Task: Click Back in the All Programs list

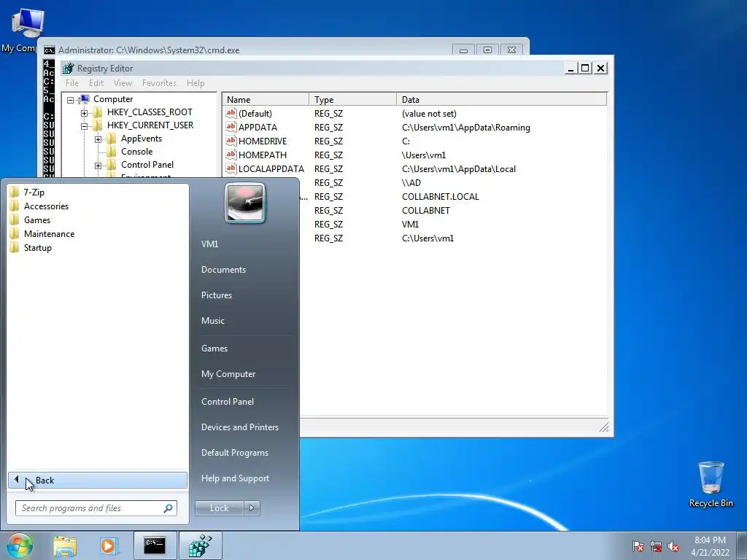Action: click(98, 480)
